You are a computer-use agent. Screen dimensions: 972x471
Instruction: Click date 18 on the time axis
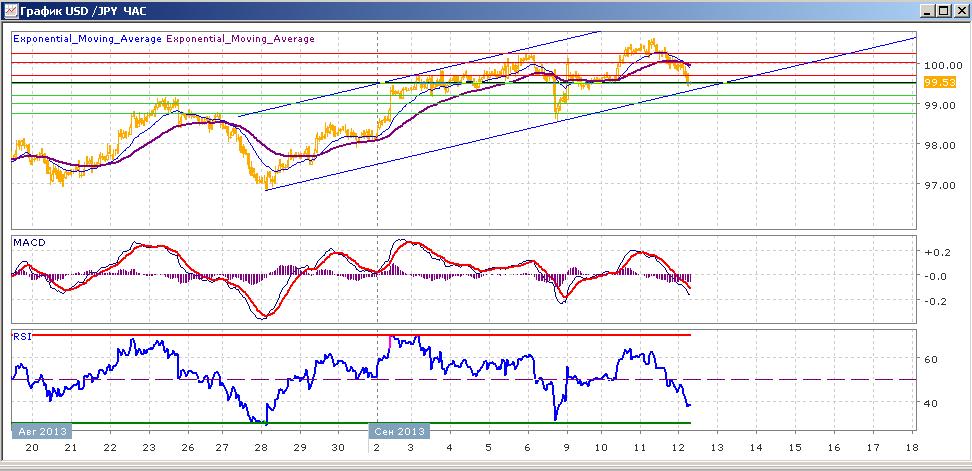tap(912, 447)
